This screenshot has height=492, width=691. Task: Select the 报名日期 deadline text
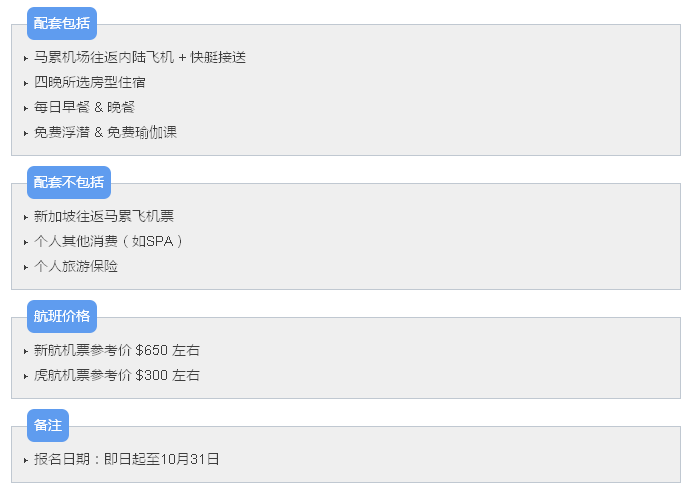[127, 460]
